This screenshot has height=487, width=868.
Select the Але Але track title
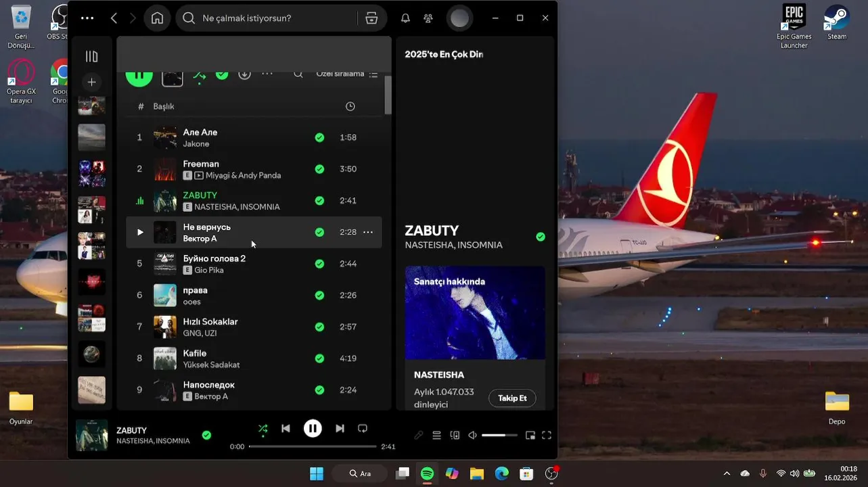(200, 132)
